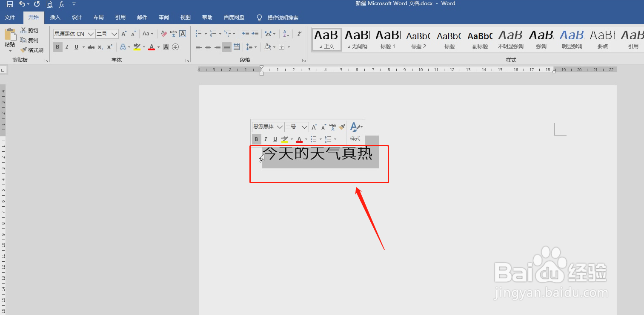Click the Cut (剪切) scissors button

pos(29,31)
